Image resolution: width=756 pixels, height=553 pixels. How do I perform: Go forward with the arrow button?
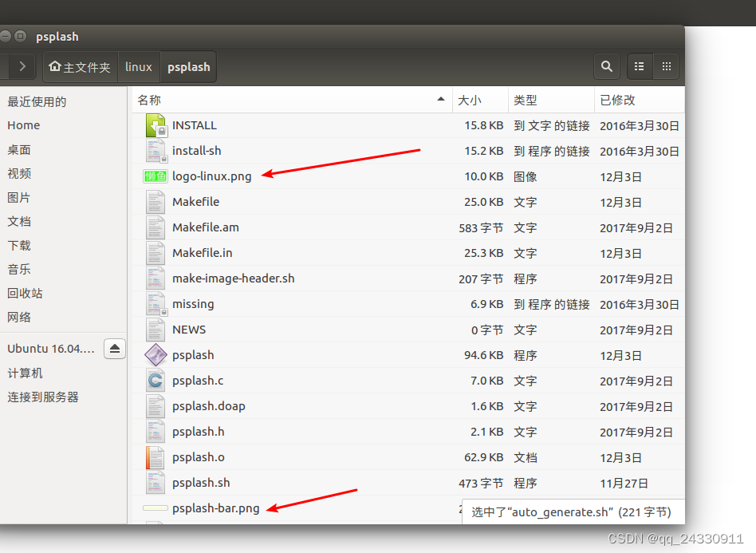pyautogui.click(x=22, y=66)
